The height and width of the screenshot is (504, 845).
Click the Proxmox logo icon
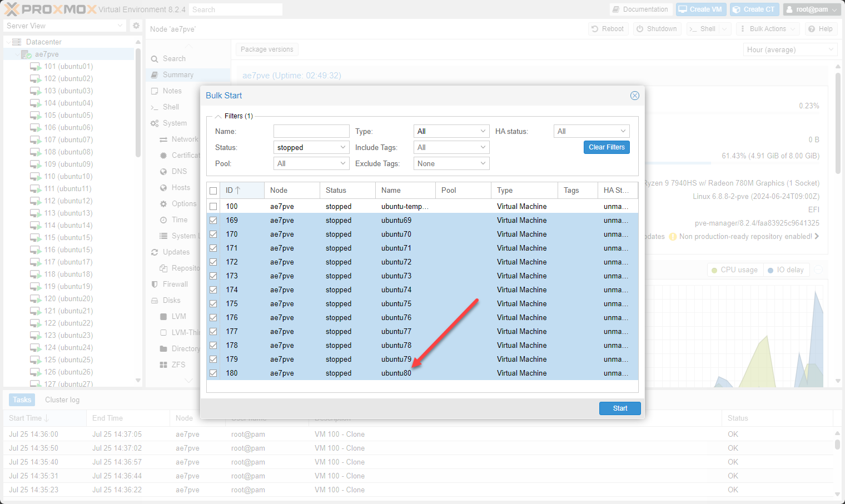12,9
